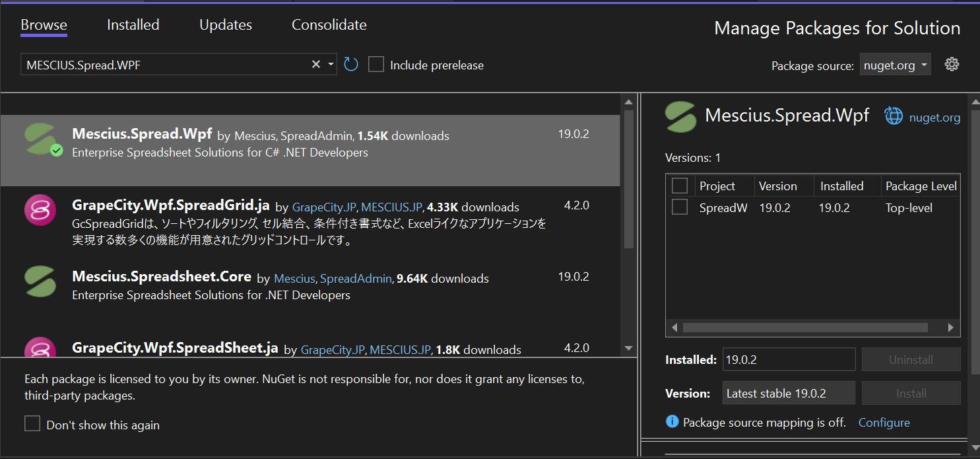
Task: Switch to the Browse tab
Action: [x=44, y=25]
